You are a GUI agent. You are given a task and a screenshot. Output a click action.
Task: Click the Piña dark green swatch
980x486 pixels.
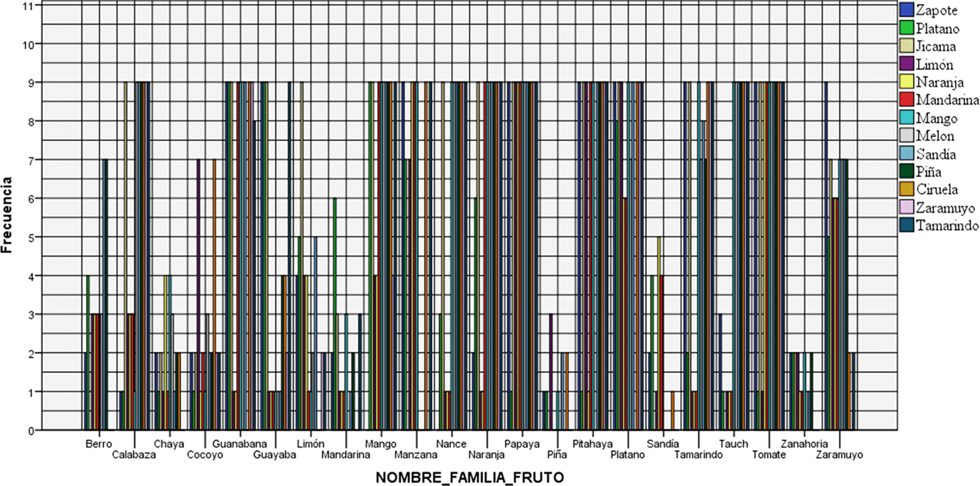(x=907, y=171)
